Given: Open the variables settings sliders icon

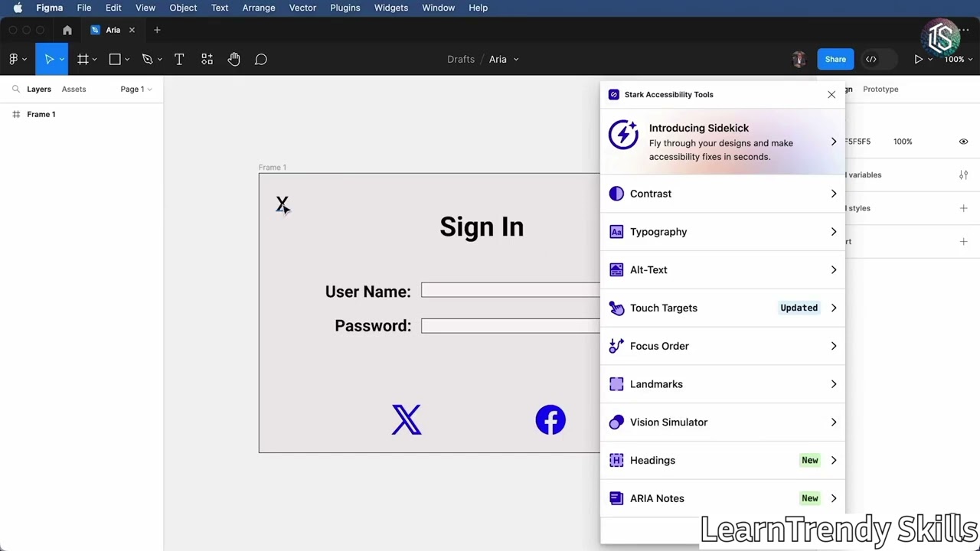Looking at the screenshot, I should [963, 174].
